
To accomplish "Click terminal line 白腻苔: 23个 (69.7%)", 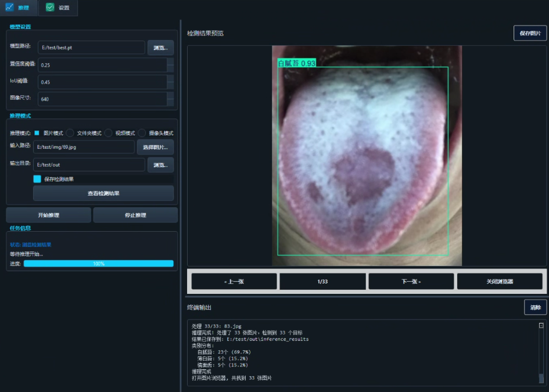I will coord(224,352).
